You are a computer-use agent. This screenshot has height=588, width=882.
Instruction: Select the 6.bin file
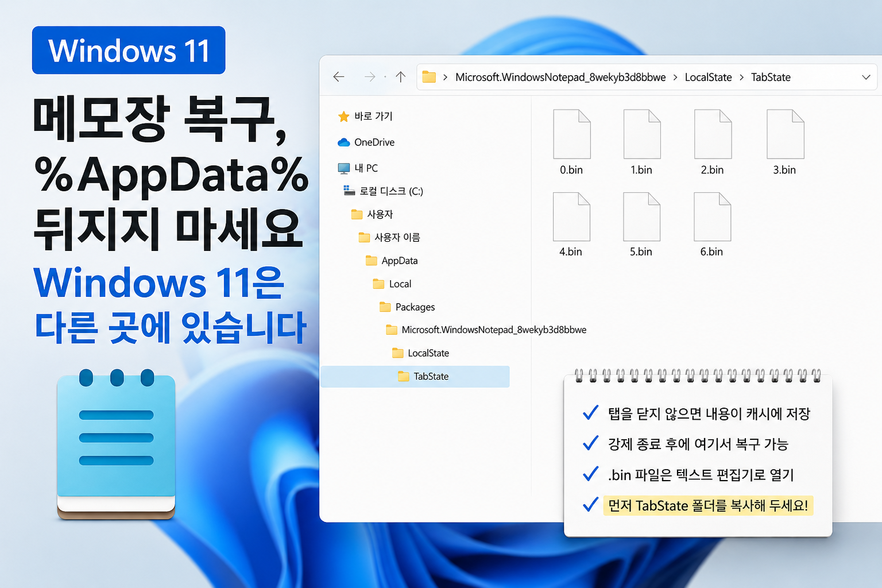click(711, 225)
